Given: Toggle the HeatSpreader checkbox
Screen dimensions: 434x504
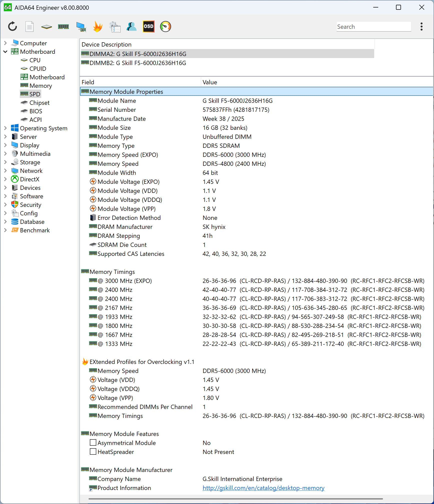Looking at the screenshot, I should click(93, 452).
